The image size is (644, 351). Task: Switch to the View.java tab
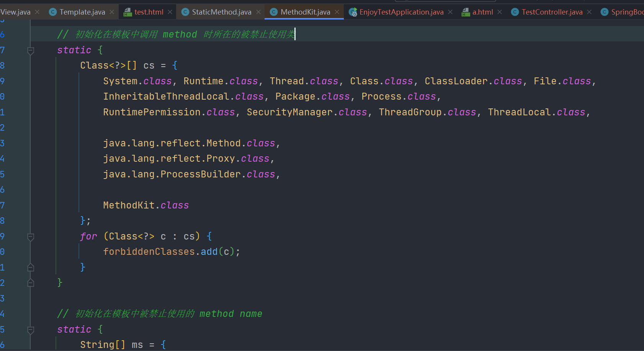click(x=15, y=12)
